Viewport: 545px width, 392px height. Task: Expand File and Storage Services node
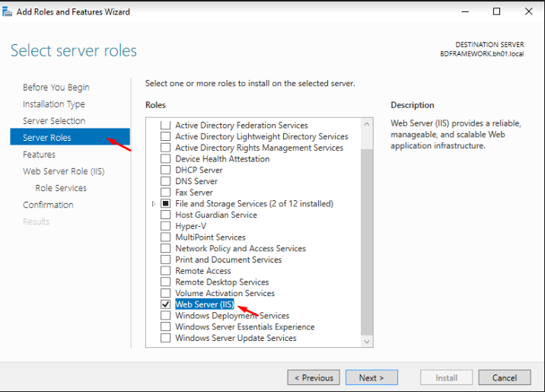(154, 204)
